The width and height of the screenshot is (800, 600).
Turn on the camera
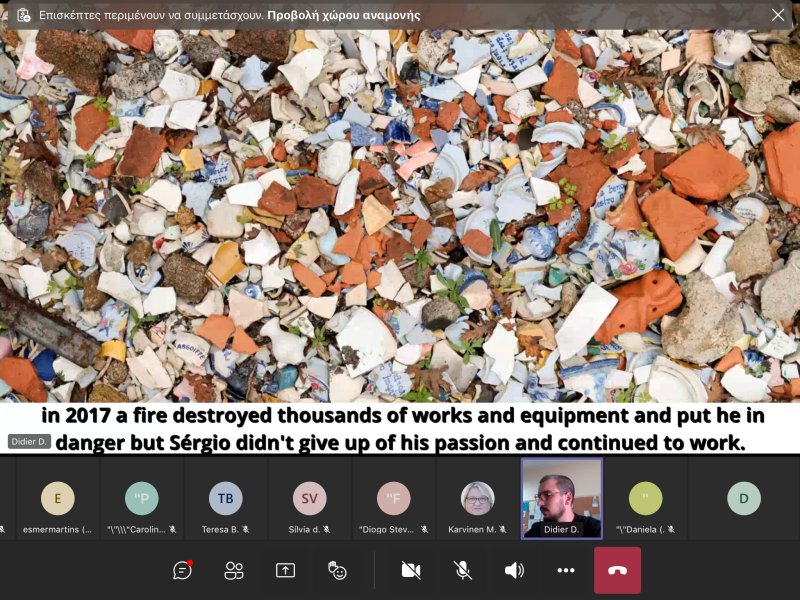coord(410,570)
